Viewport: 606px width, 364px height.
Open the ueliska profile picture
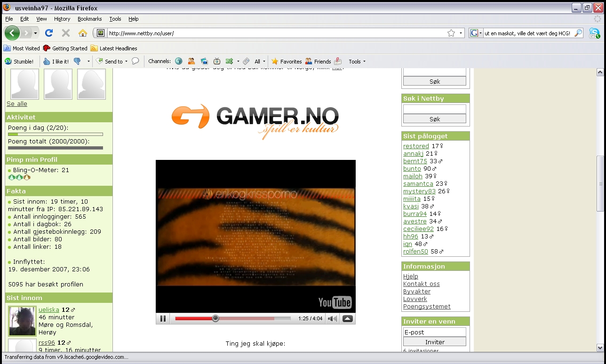click(x=22, y=321)
